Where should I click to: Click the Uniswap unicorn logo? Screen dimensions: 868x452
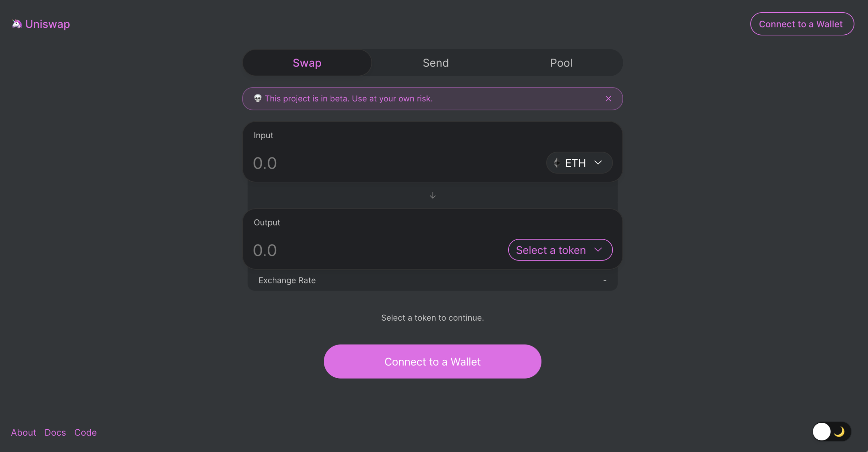coord(17,24)
